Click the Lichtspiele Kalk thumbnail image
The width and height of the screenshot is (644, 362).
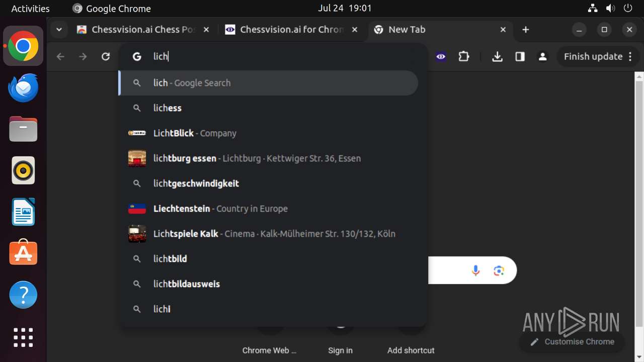[x=137, y=234]
